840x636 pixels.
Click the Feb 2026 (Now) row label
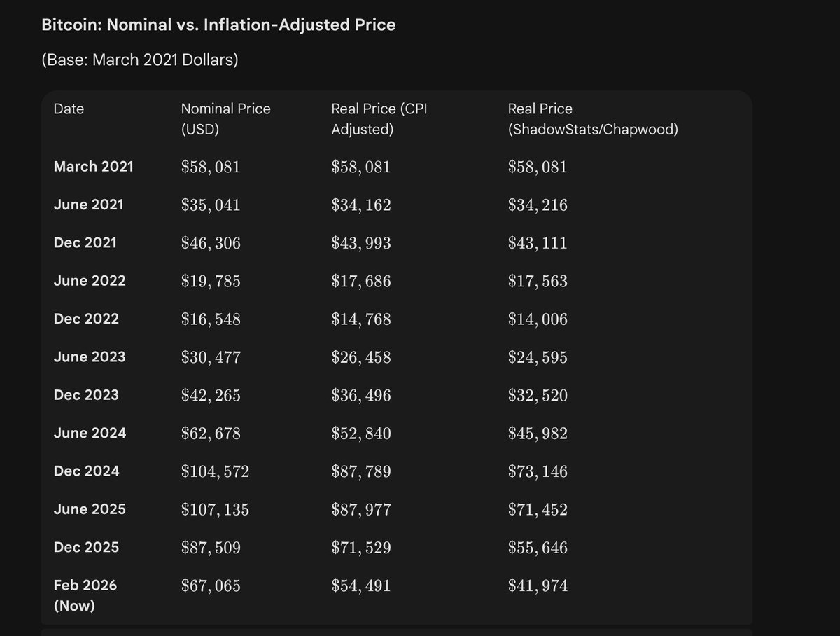click(85, 595)
